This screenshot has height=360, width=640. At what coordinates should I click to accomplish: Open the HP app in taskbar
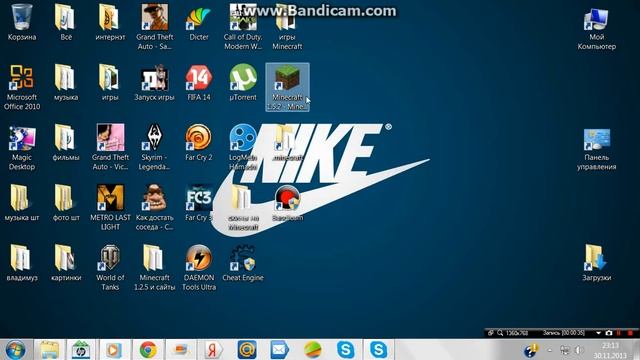pyautogui.click(x=80, y=350)
